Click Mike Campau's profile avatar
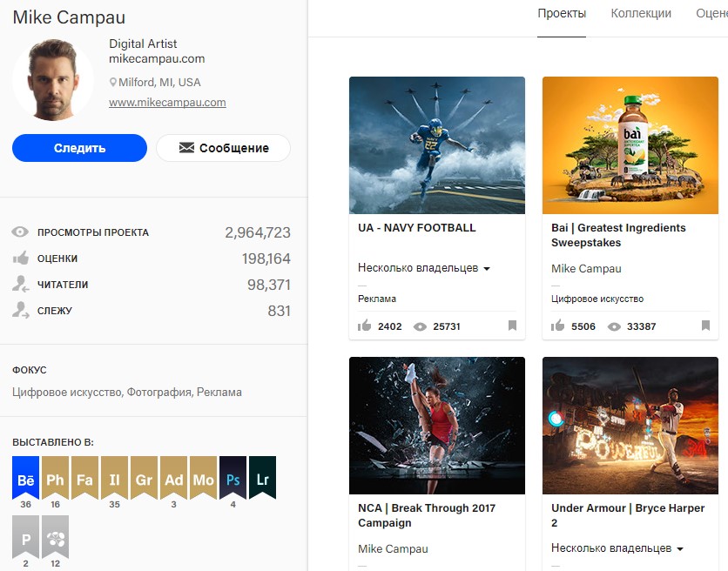 53,80
